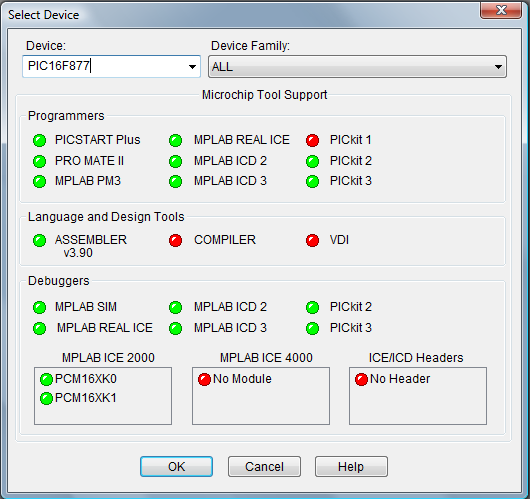
Task: Click the PRO MATE II programmer light
Action: (x=40, y=161)
